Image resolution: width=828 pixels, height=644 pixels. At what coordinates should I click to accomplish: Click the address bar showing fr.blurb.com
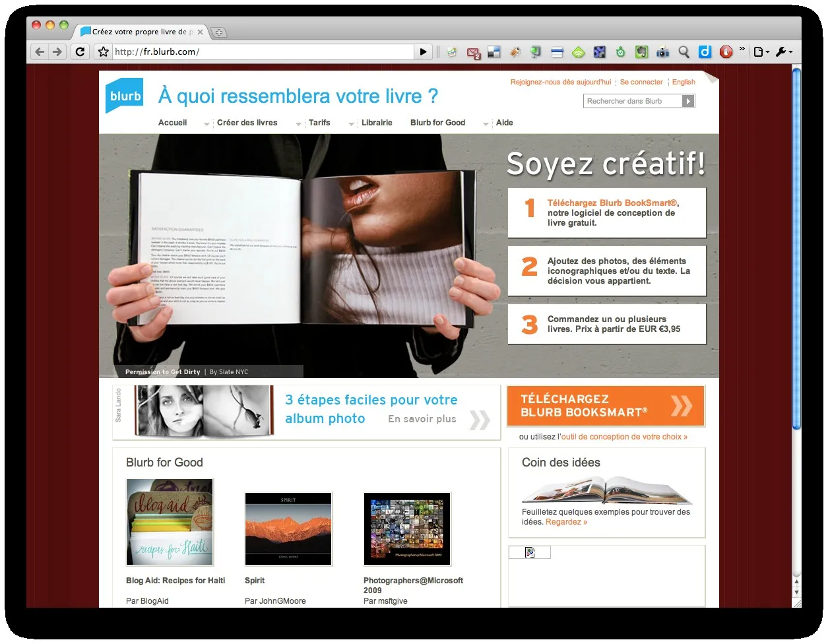[x=263, y=51]
